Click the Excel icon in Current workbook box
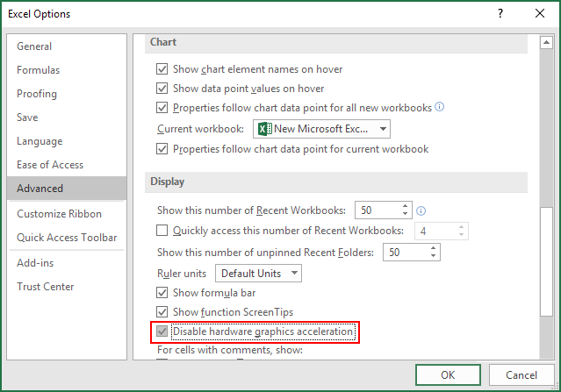The image size is (561, 392). (x=263, y=129)
